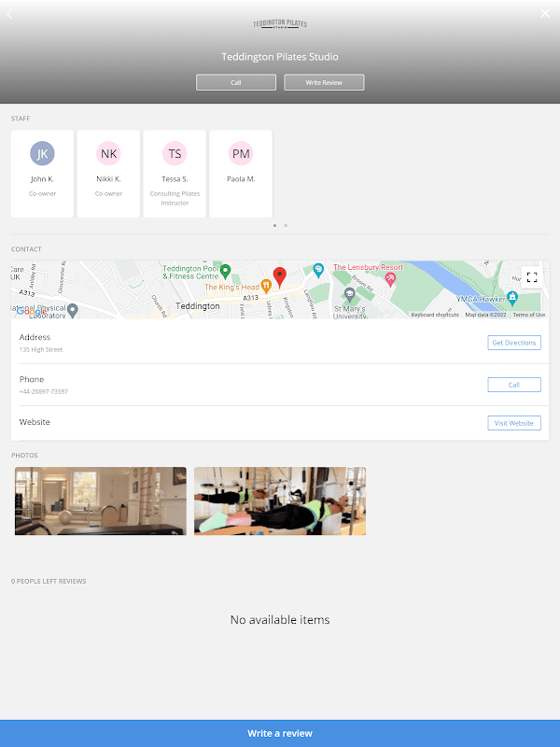Select the NK avatar circle

[x=108, y=153]
